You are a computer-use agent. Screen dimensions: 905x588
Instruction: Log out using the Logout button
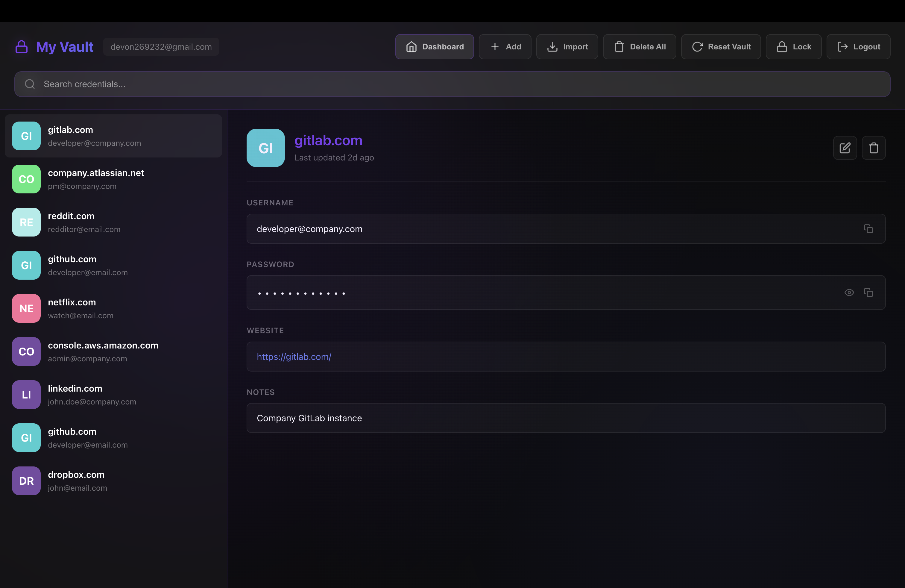point(858,47)
